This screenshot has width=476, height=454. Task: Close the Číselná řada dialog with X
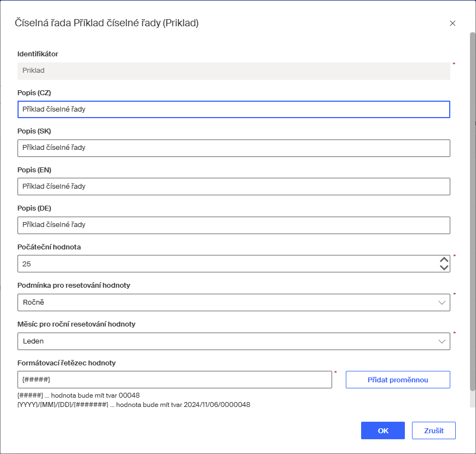point(452,24)
